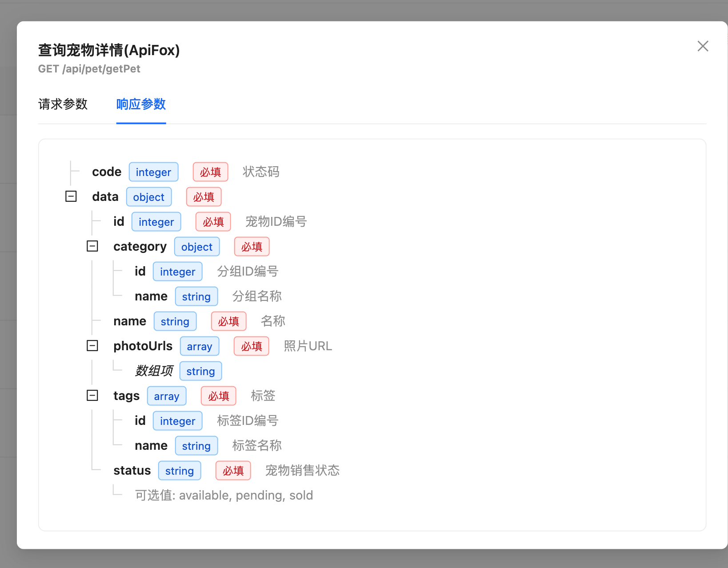
Task: Click the object type tag beside category
Action: (x=197, y=247)
